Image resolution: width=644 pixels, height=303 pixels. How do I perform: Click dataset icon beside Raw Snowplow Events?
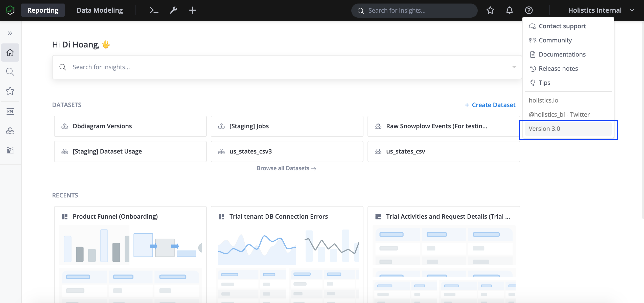click(378, 126)
